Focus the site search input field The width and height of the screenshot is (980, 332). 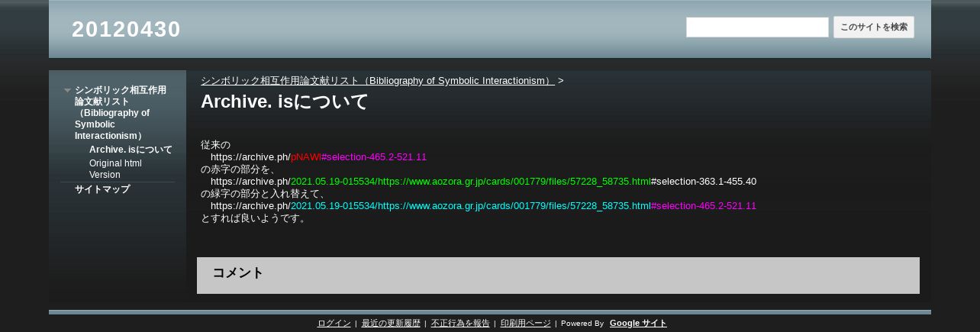[x=757, y=27]
